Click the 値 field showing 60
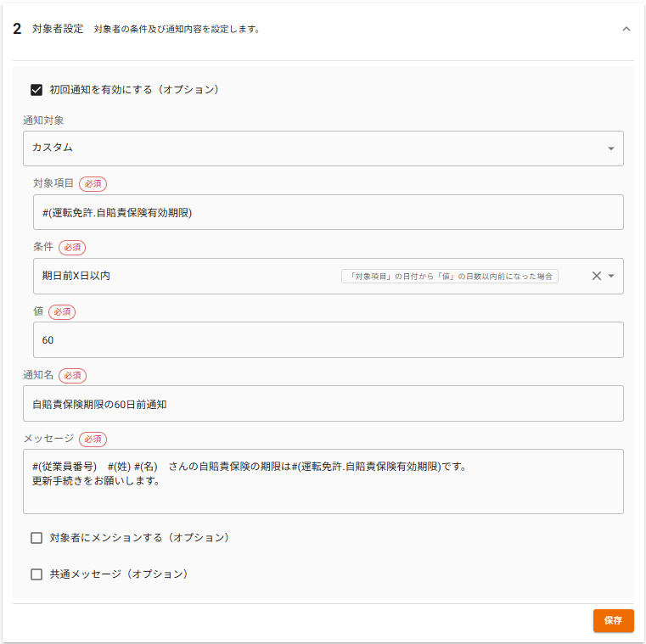 click(328, 339)
